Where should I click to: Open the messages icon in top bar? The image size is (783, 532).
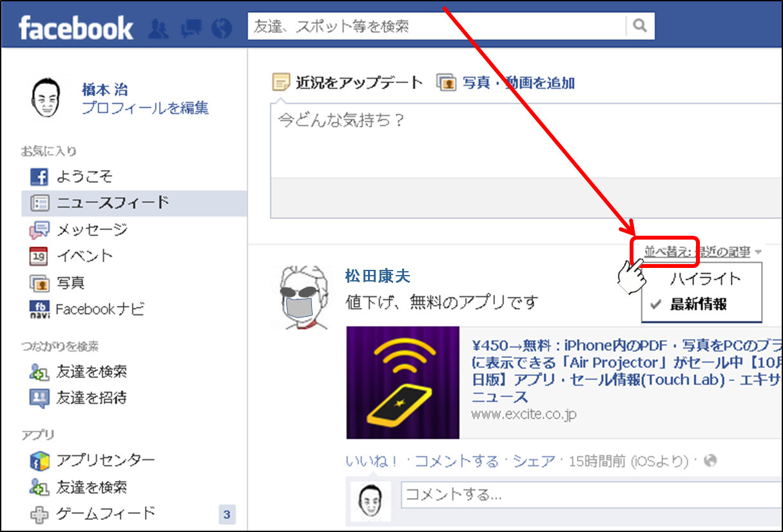click(190, 28)
